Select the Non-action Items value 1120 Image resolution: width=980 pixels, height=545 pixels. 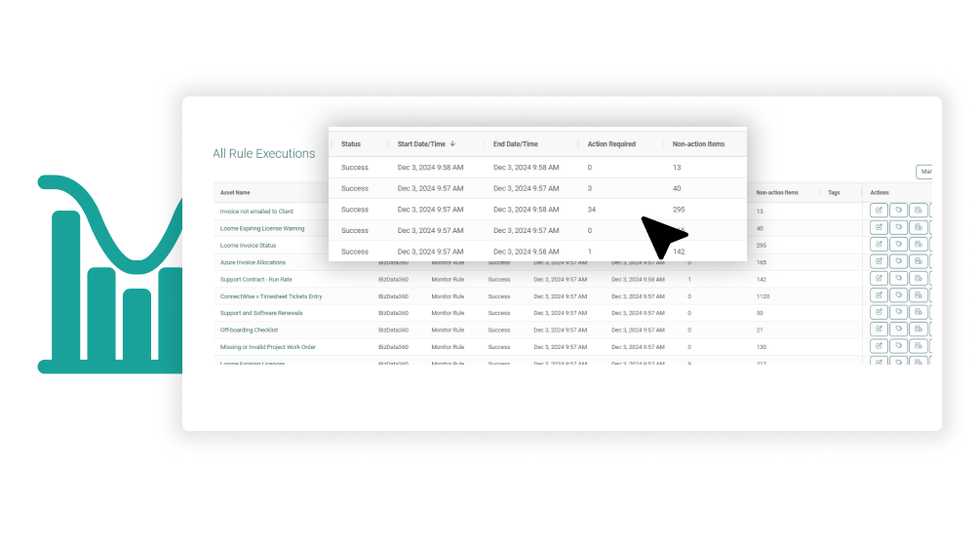coord(763,296)
